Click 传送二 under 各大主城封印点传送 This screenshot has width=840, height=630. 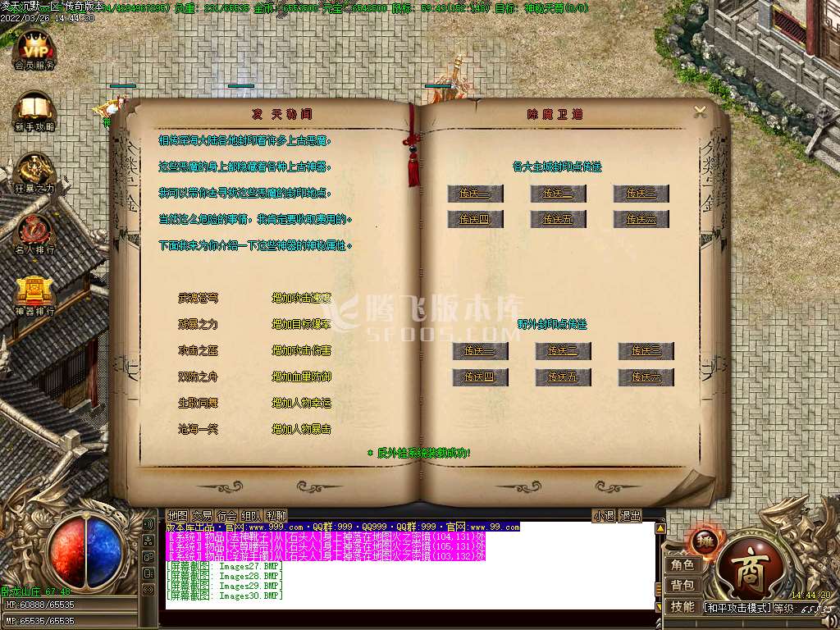coord(558,193)
